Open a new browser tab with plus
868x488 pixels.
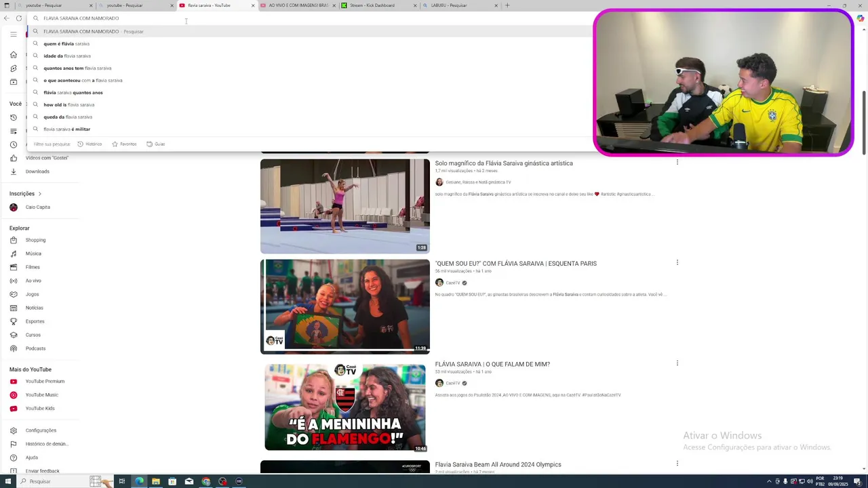[507, 5]
